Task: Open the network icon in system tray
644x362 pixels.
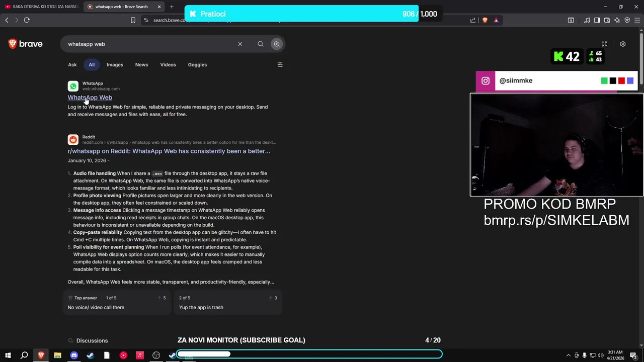Action: tap(593, 355)
